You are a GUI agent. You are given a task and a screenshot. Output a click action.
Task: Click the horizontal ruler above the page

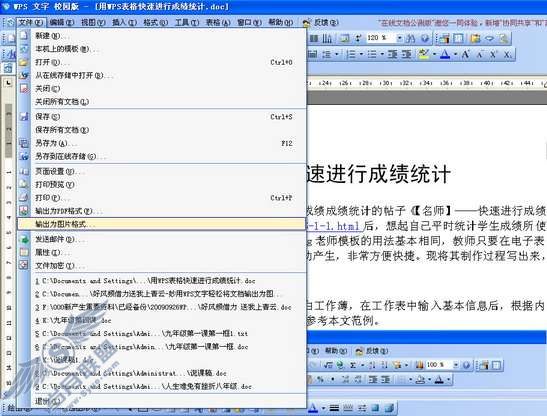(x=426, y=83)
